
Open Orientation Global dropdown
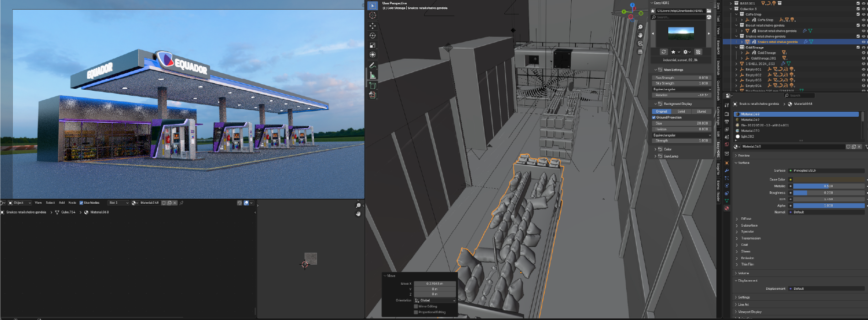coord(435,300)
